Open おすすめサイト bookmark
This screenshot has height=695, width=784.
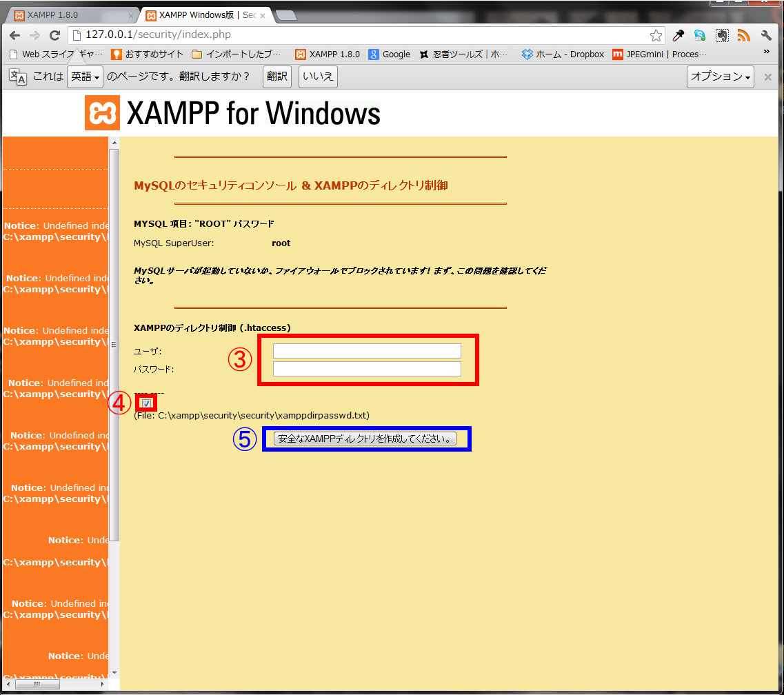(147, 54)
